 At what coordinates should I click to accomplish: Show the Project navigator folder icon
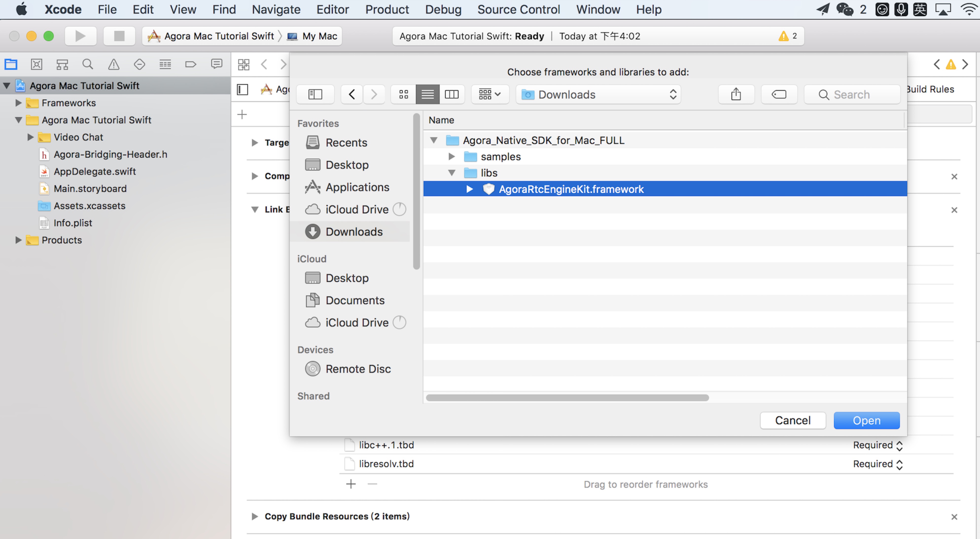coord(11,64)
